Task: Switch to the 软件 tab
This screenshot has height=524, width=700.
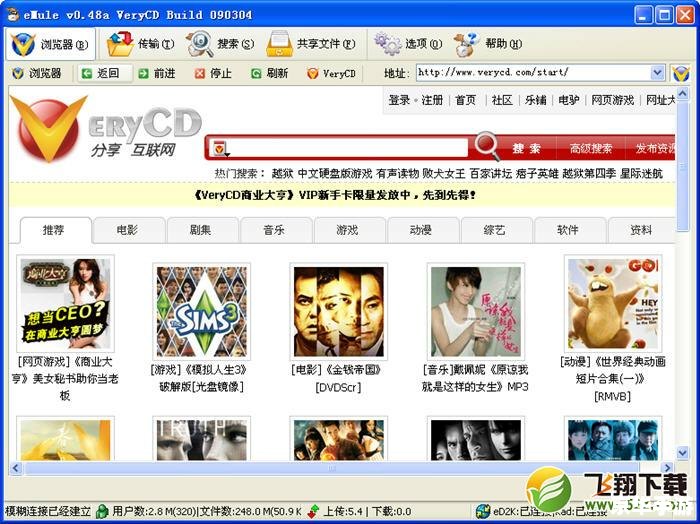Action: 568,230
